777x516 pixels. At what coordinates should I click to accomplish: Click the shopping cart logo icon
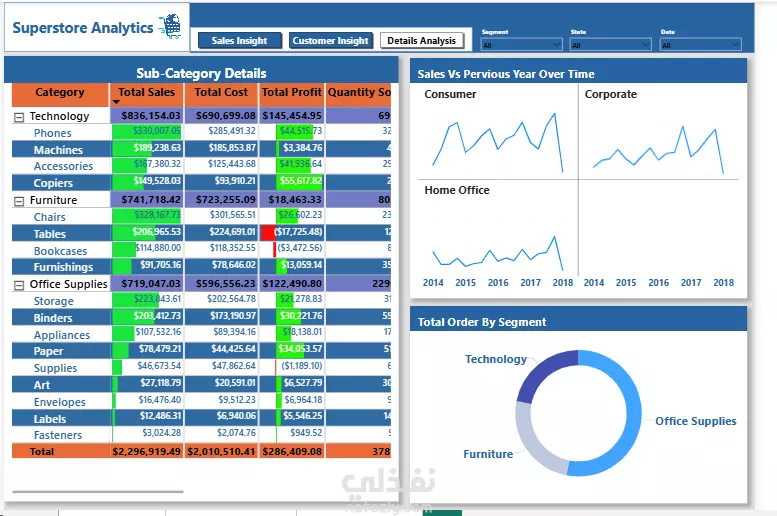[170, 26]
